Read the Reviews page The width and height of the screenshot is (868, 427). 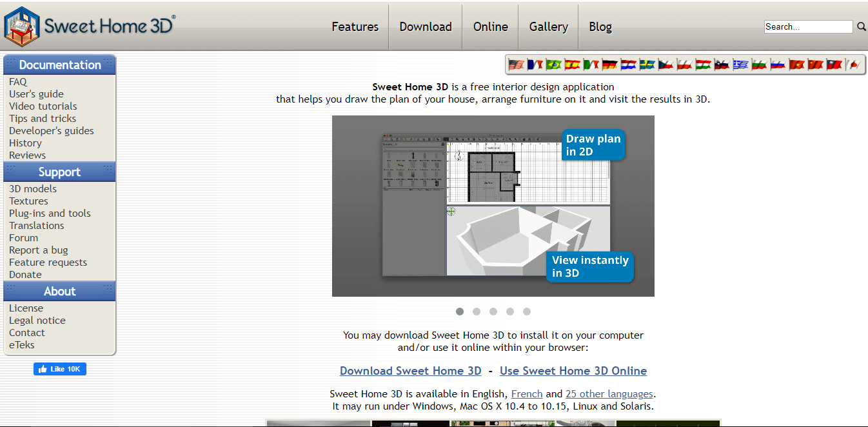[x=27, y=155]
